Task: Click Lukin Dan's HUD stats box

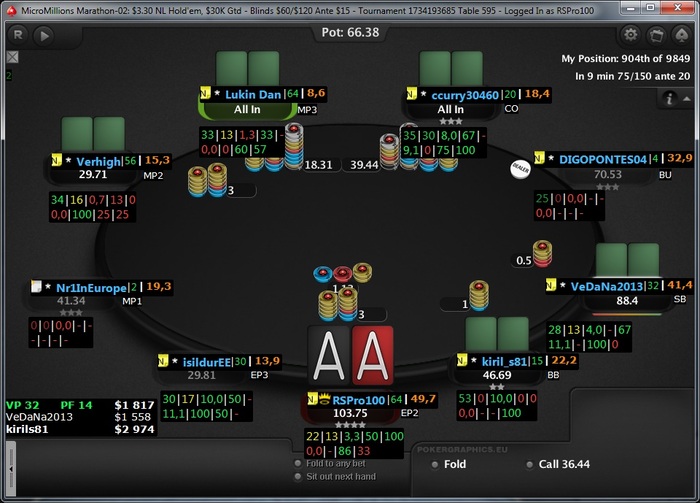Action: click(242, 142)
